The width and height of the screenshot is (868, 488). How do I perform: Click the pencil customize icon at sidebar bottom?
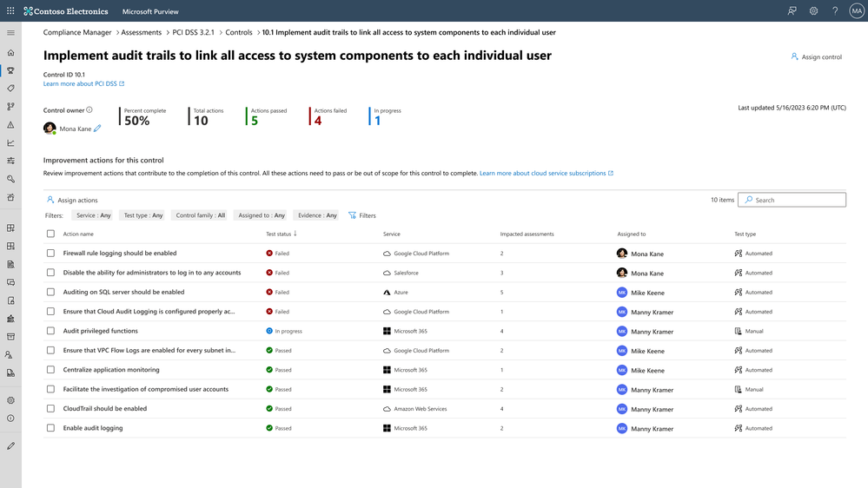[x=10, y=446]
